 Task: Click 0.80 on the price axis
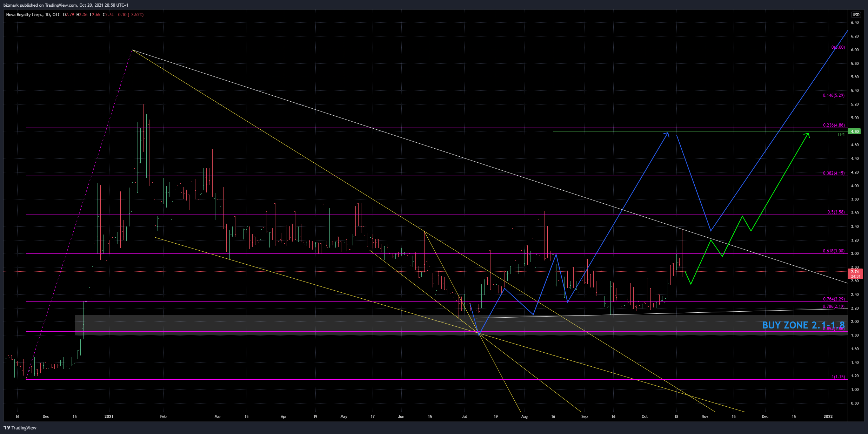click(x=855, y=403)
